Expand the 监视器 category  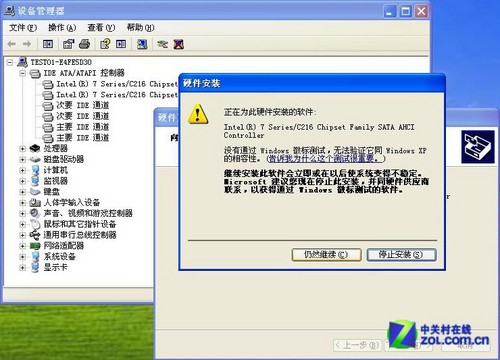tap(22, 181)
